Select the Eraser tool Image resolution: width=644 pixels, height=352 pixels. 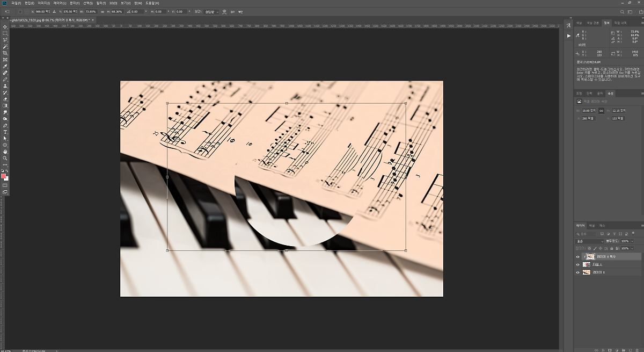point(5,99)
